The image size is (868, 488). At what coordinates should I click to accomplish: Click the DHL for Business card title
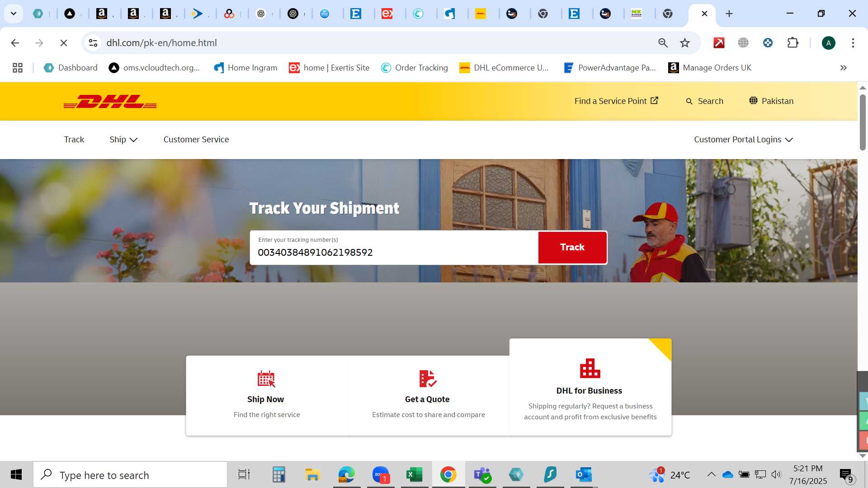tap(589, 391)
